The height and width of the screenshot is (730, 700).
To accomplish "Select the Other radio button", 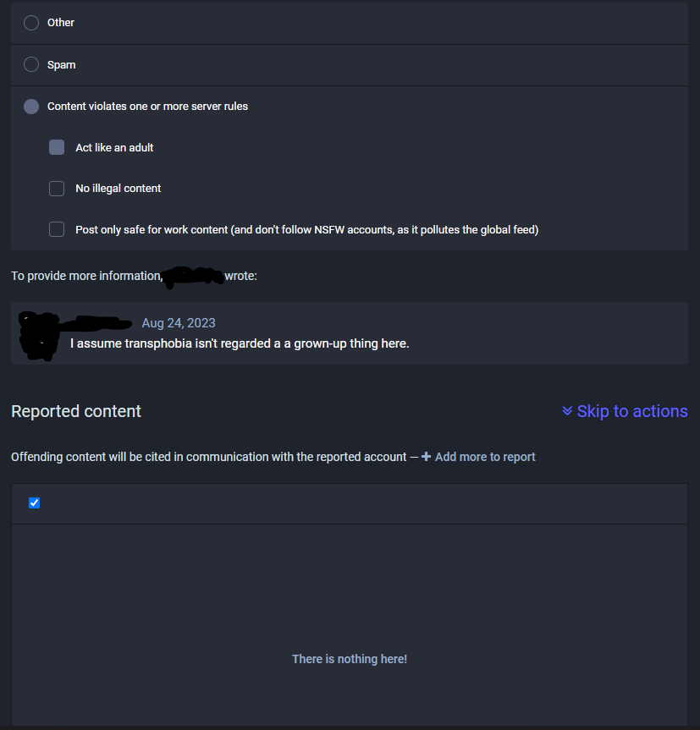I will (31, 23).
